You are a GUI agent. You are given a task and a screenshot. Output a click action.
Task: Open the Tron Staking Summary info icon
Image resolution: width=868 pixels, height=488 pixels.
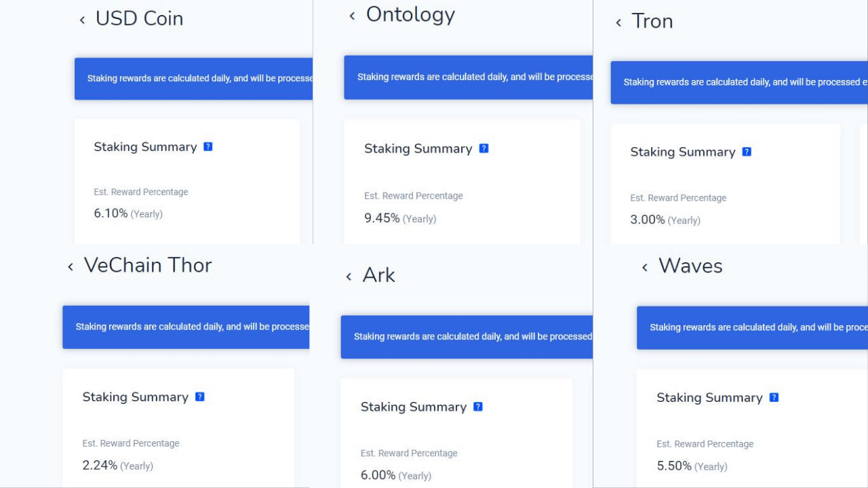click(747, 152)
